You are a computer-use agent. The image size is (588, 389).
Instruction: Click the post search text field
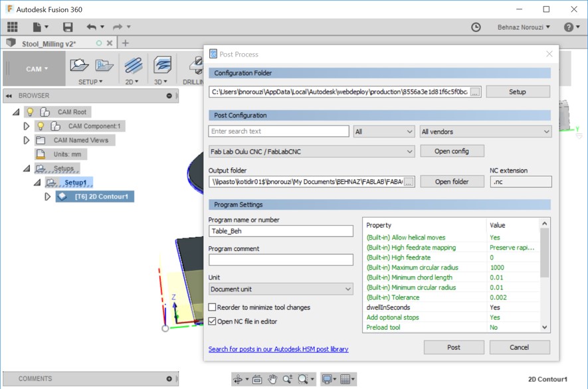[278, 131]
